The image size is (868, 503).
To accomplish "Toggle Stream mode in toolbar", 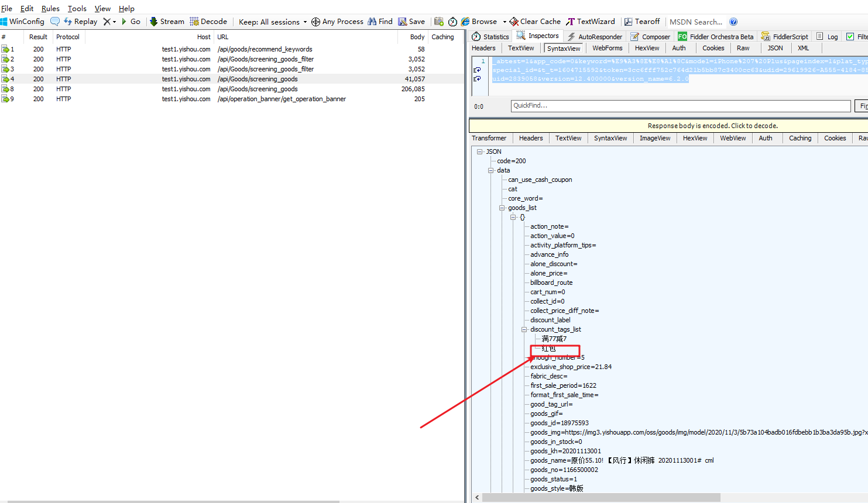I will 167,22.
